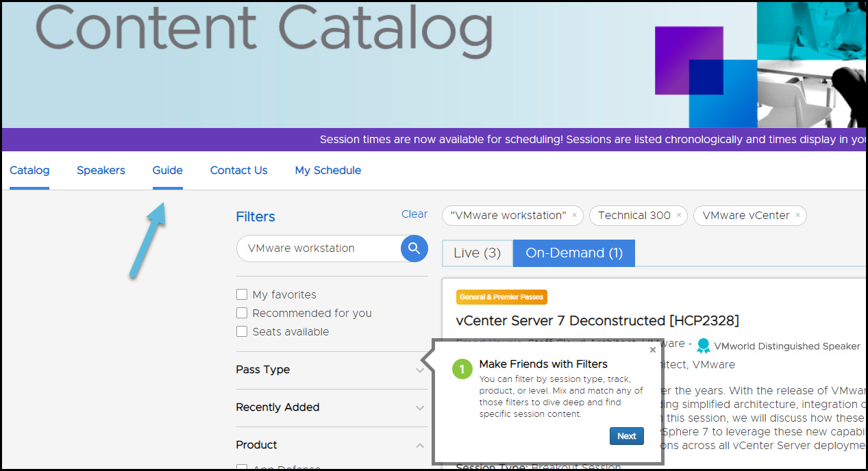The image size is (868, 471).
Task: Clear all filters with the Clear link
Action: pos(414,214)
